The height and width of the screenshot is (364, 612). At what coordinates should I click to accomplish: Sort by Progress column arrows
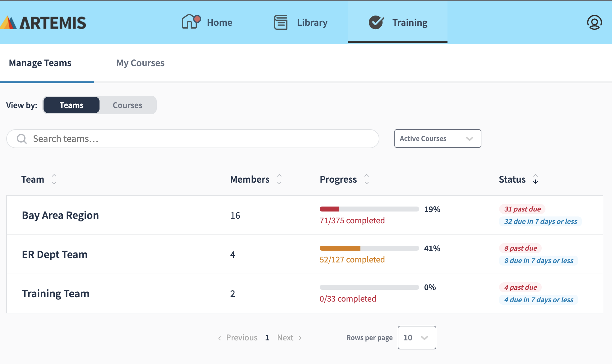pyautogui.click(x=367, y=179)
